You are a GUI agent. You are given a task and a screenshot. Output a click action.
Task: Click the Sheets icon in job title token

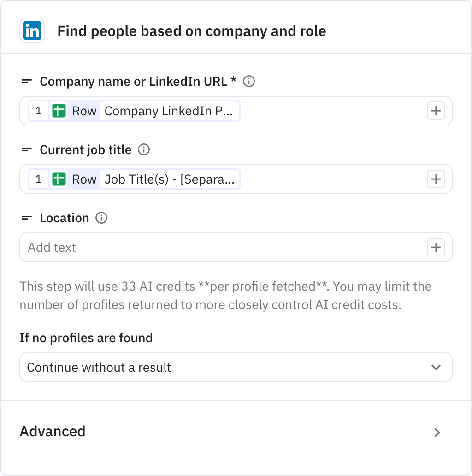coord(59,179)
